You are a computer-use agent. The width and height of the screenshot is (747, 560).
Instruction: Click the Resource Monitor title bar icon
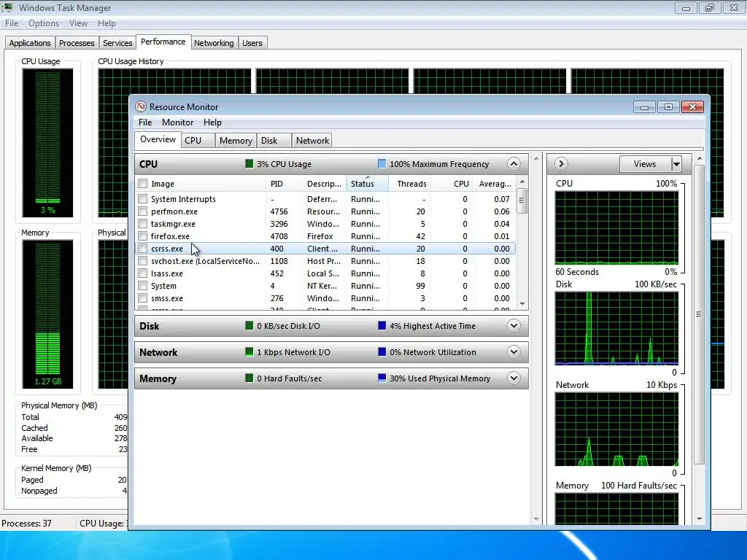pos(141,106)
